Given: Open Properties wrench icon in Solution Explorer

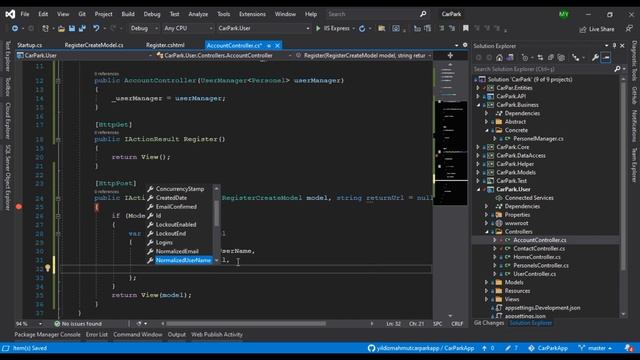Looking at the screenshot, I should point(595,58).
